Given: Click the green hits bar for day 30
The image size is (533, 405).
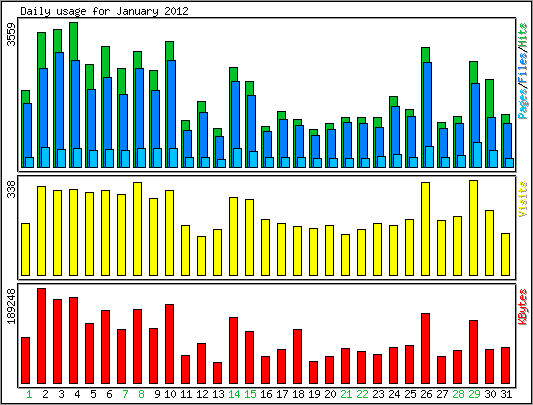Looking at the screenshot, I should [489, 98].
